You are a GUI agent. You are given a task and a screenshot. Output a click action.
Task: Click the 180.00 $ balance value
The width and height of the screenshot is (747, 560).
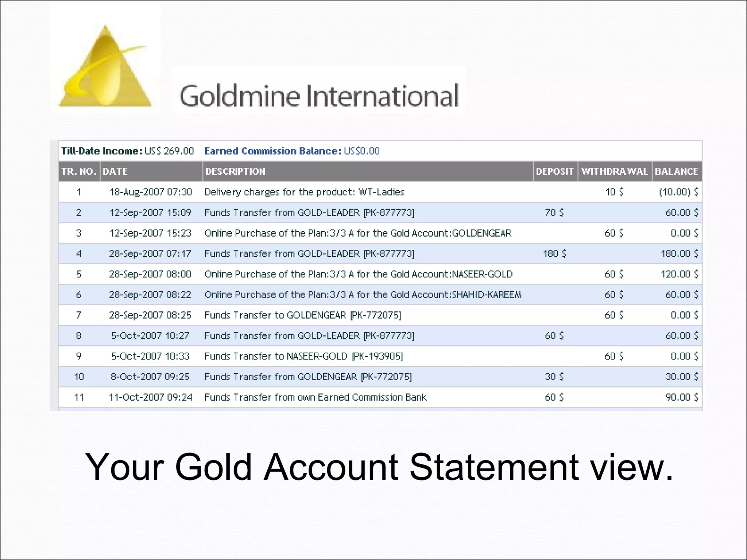[x=680, y=253]
